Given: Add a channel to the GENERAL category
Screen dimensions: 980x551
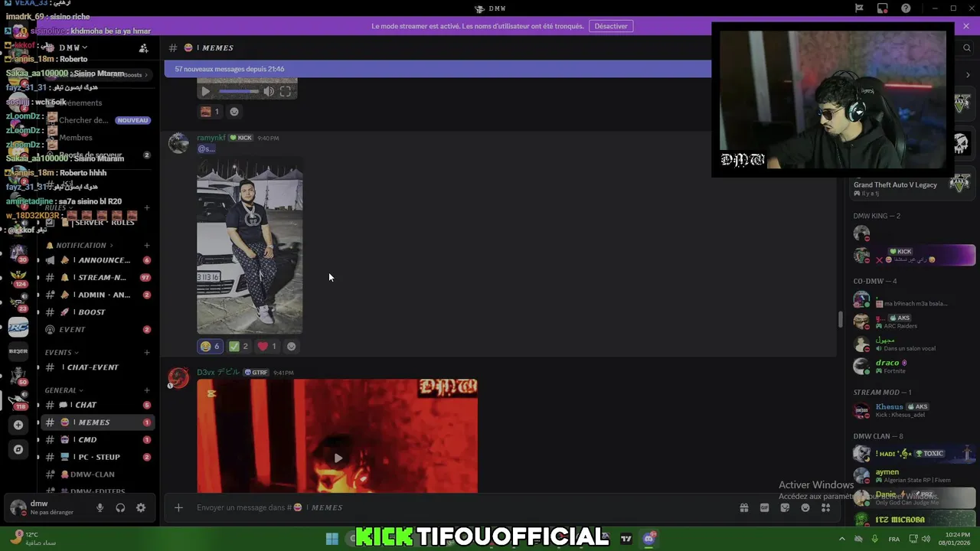Looking at the screenshot, I should (x=147, y=390).
